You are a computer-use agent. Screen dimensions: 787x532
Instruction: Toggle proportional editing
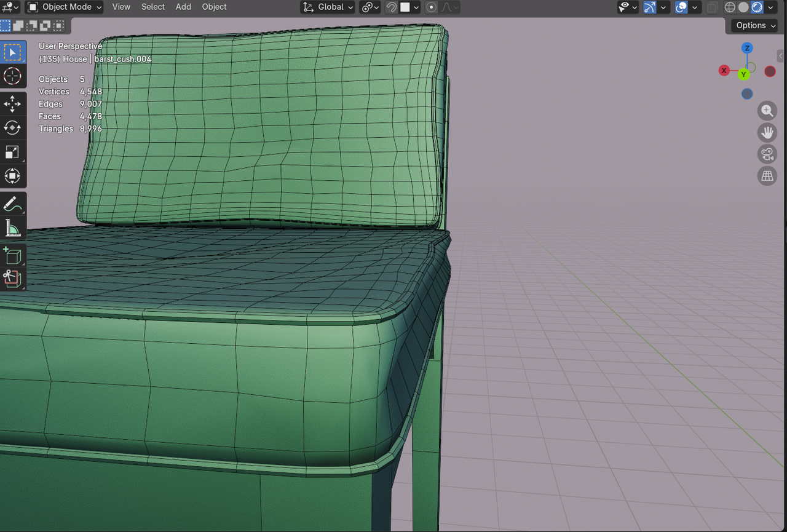431,7
